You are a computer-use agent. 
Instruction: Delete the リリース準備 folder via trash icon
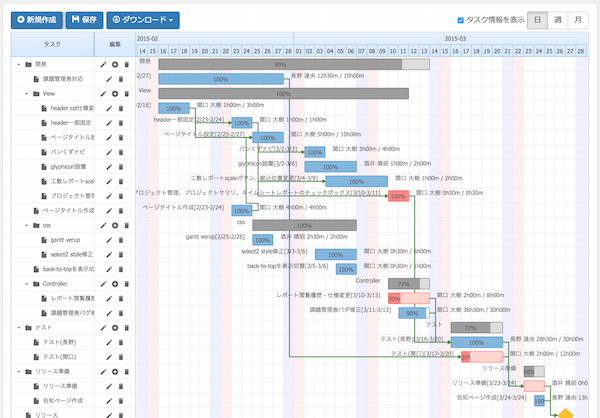(125, 371)
